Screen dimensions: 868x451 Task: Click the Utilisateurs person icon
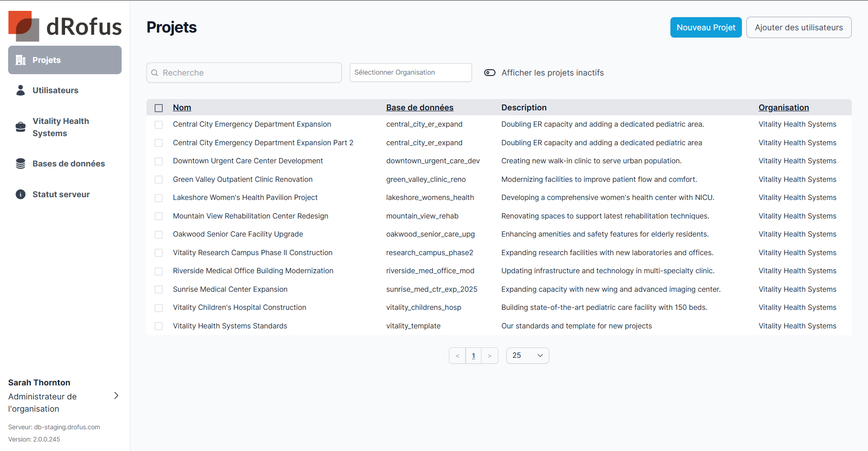point(20,90)
